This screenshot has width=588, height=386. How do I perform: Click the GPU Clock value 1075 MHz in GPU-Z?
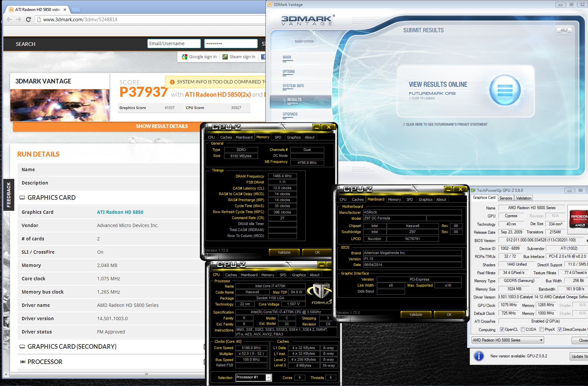[509, 305]
